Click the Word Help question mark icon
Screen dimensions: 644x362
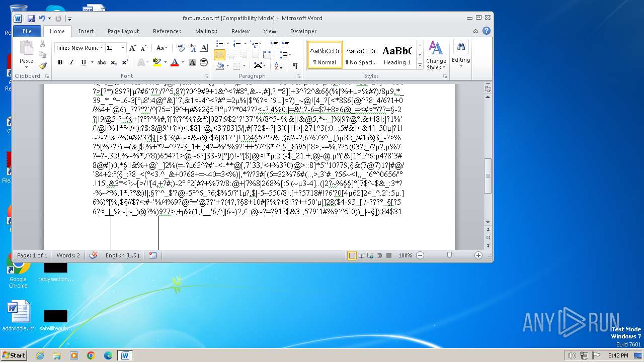(x=487, y=31)
